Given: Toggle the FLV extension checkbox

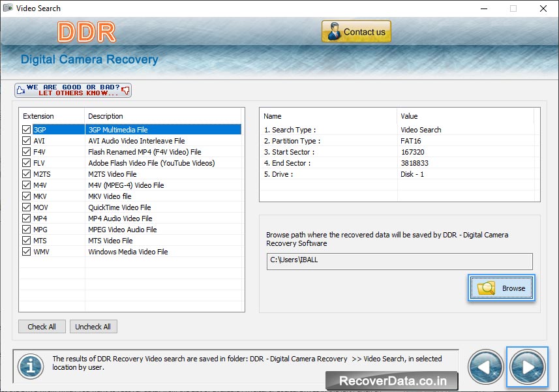Looking at the screenshot, I should coord(26,162).
